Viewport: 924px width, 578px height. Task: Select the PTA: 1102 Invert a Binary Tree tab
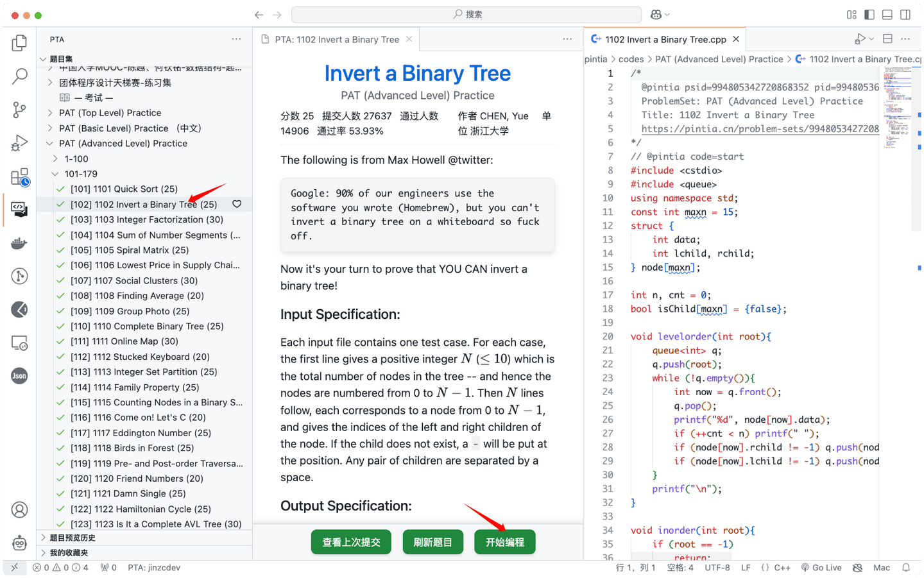(334, 38)
